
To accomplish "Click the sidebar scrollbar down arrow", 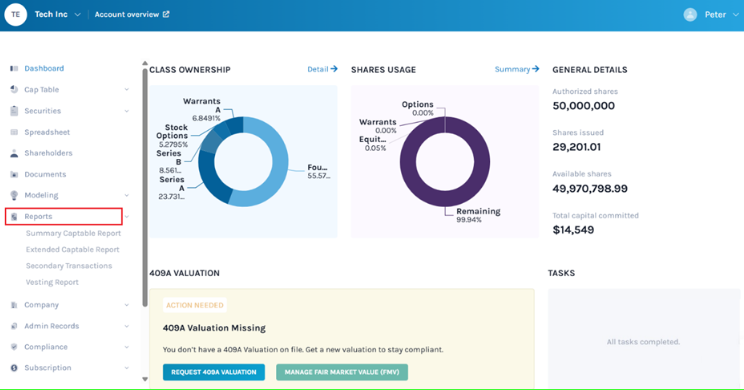I will 145,379.
